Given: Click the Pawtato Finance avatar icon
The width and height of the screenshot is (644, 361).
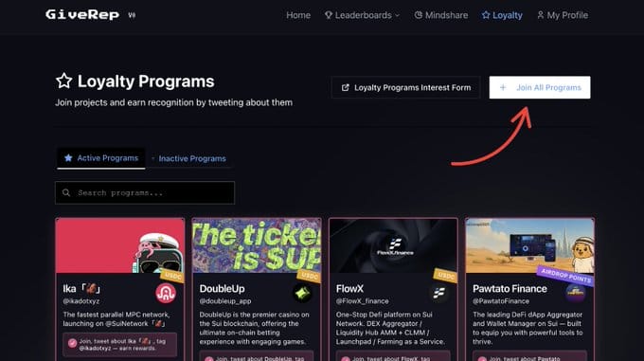Looking at the screenshot, I should (575, 293).
